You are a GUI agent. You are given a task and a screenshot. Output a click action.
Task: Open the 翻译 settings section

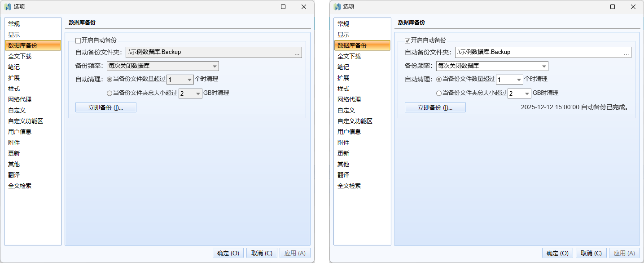coord(13,174)
